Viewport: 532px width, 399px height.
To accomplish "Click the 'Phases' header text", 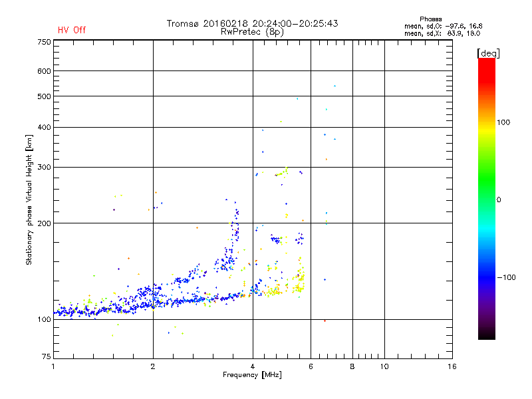I will [430, 19].
